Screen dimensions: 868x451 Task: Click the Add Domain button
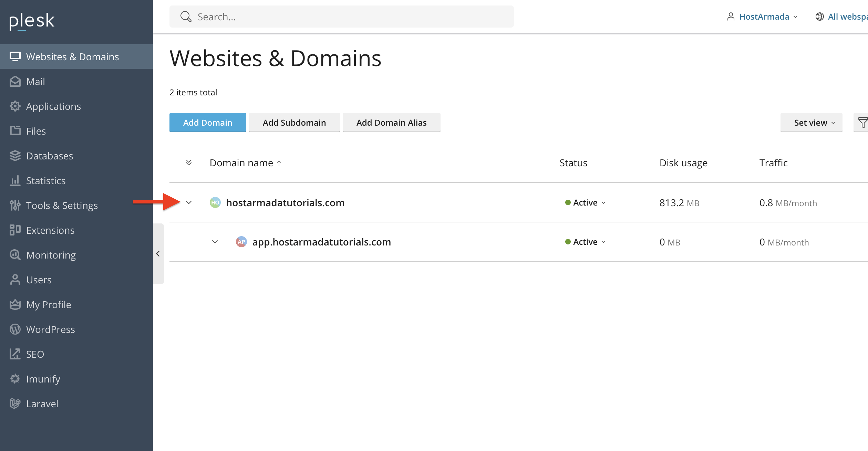207,122
